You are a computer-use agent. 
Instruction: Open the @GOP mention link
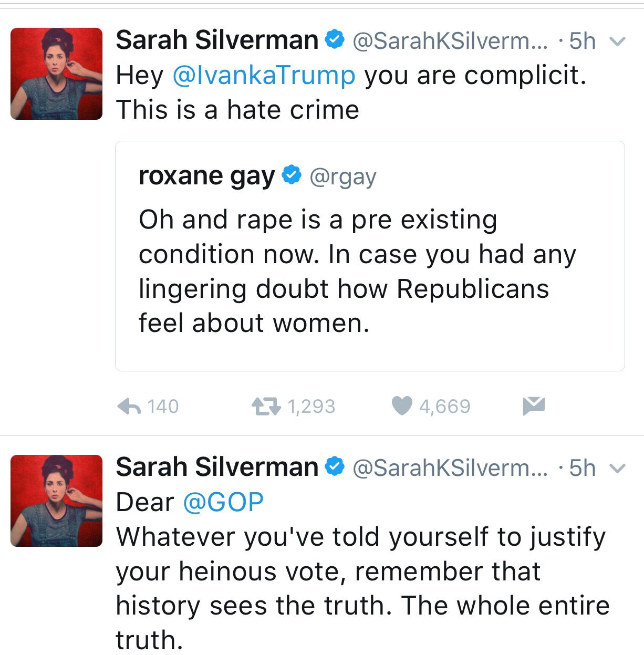[x=223, y=502]
